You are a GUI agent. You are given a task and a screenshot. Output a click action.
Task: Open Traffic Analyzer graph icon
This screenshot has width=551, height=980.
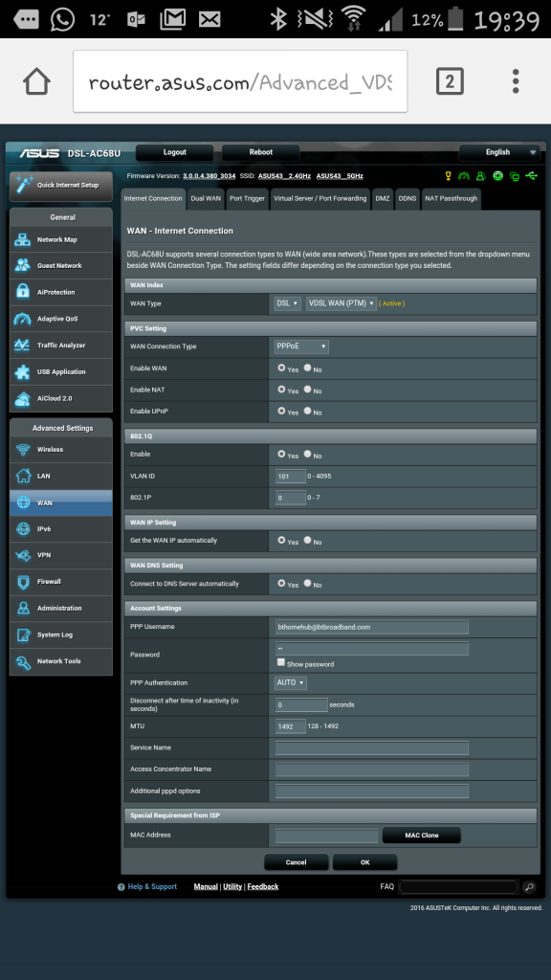(23, 345)
